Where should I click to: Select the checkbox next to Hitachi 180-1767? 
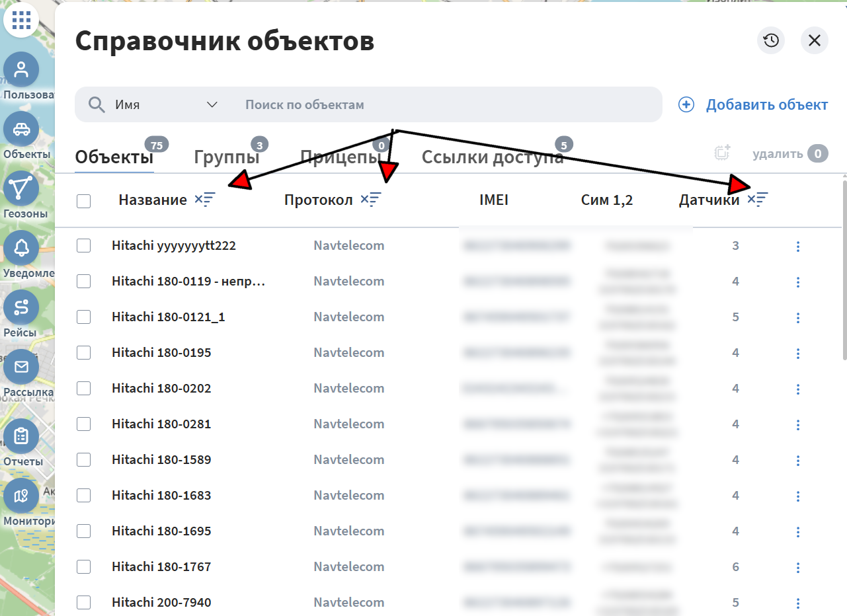83,567
